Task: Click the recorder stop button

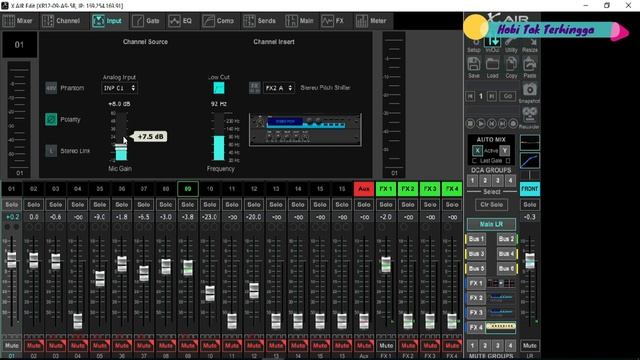Action: pos(470,123)
